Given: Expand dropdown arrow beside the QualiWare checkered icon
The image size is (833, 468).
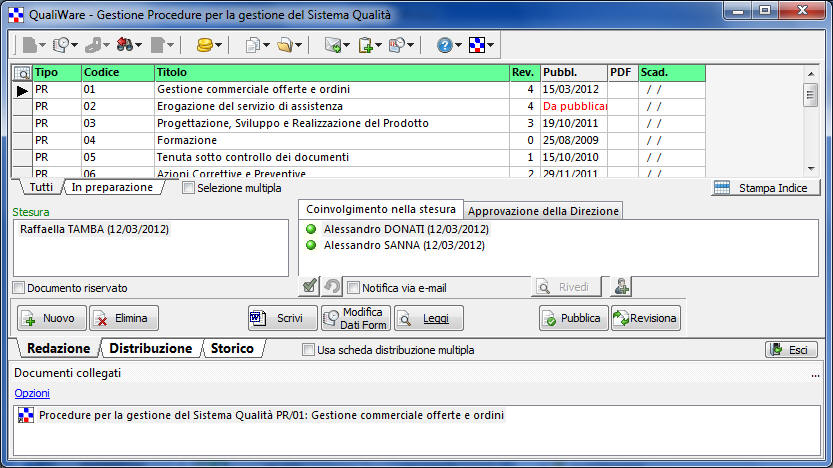Looking at the screenshot, I should pyautogui.click(x=491, y=45).
